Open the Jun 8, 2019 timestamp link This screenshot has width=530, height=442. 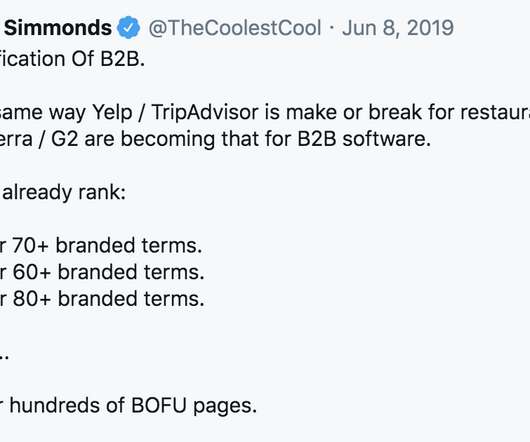[x=398, y=28]
